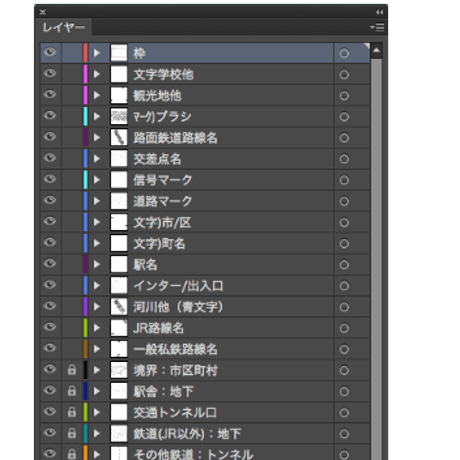Select the 河川他（青文字）layer thumbnail

point(119,307)
